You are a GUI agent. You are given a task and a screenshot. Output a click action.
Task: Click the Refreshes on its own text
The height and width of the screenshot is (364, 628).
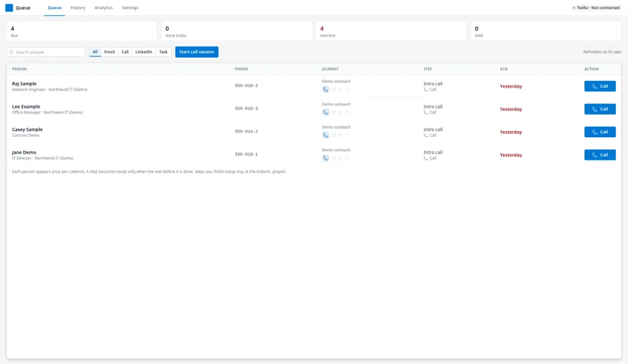[x=602, y=52]
